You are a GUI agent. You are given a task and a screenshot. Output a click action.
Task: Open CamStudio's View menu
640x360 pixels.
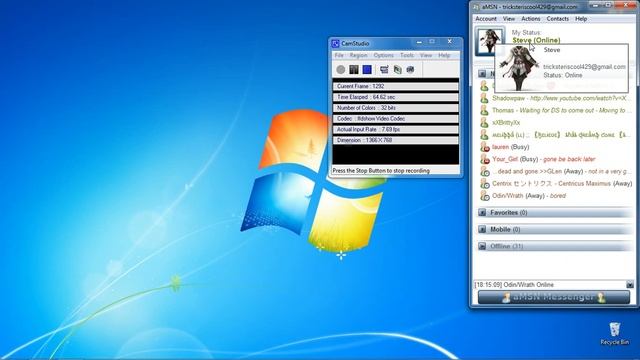426,55
